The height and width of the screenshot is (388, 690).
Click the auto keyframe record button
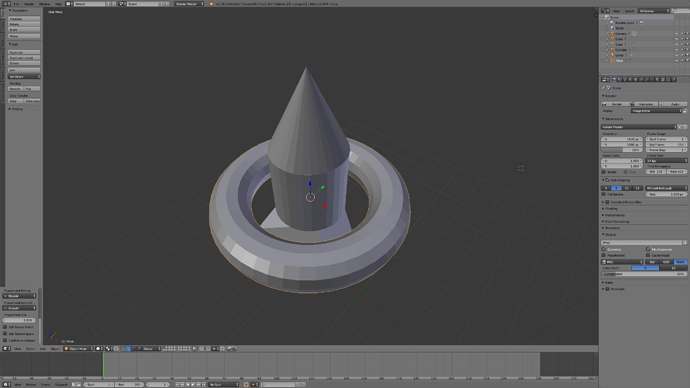click(x=246, y=384)
